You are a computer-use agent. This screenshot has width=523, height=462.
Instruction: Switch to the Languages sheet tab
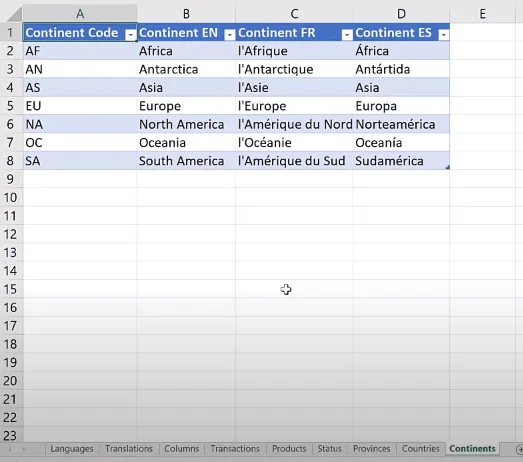tap(72, 449)
